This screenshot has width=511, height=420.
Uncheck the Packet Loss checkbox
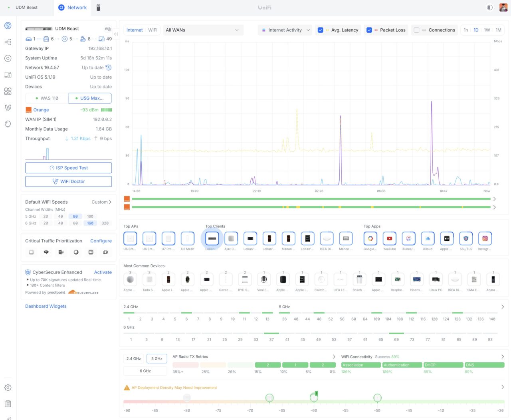[x=369, y=30]
